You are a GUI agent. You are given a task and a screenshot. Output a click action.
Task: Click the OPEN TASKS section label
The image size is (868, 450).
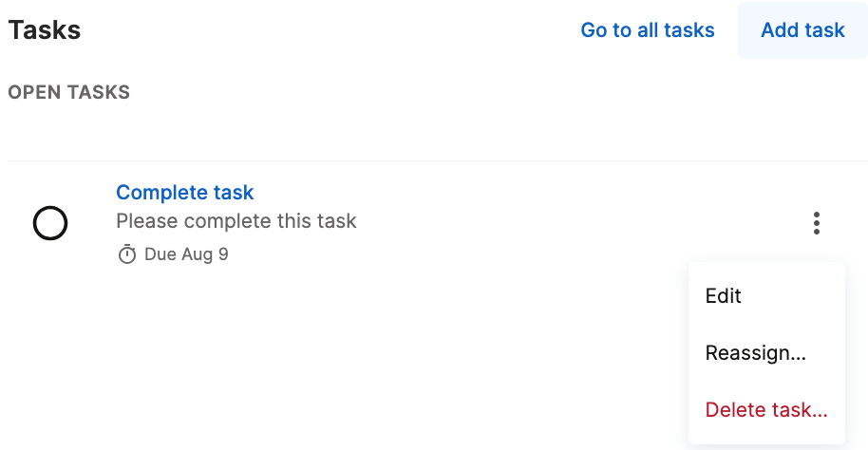point(69,92)
